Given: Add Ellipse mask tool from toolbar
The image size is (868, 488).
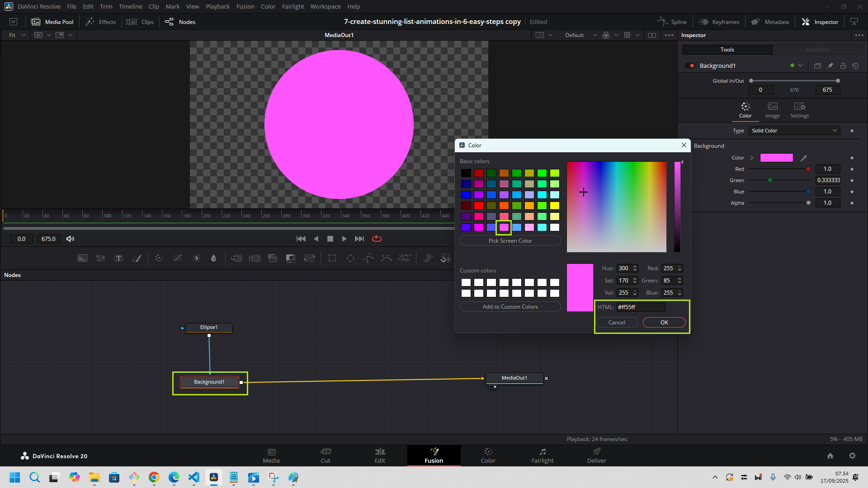Looking at the screenshot, I should [x=350, y=258].
